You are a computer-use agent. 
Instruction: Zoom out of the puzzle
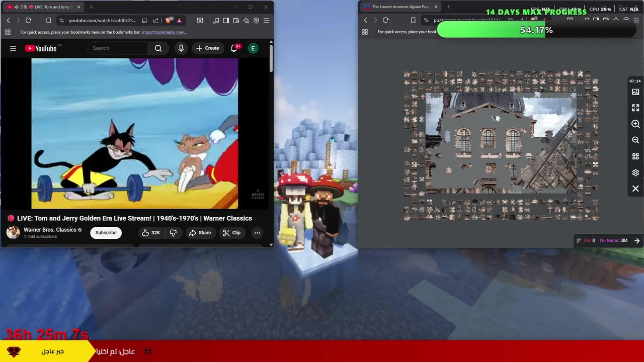coord(635,140)
